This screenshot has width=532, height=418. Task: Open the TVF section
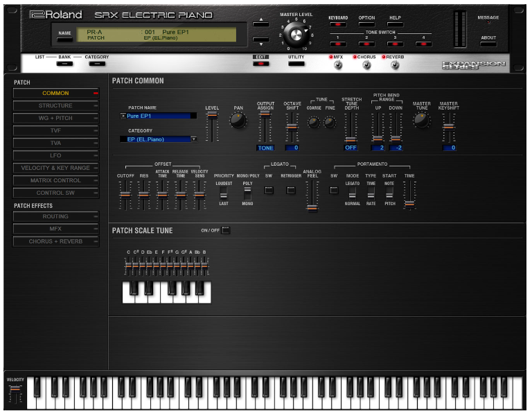(x=55, y=130)
